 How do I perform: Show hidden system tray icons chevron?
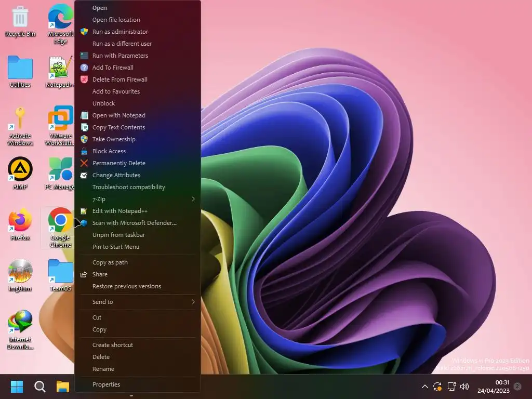(424, 387)
